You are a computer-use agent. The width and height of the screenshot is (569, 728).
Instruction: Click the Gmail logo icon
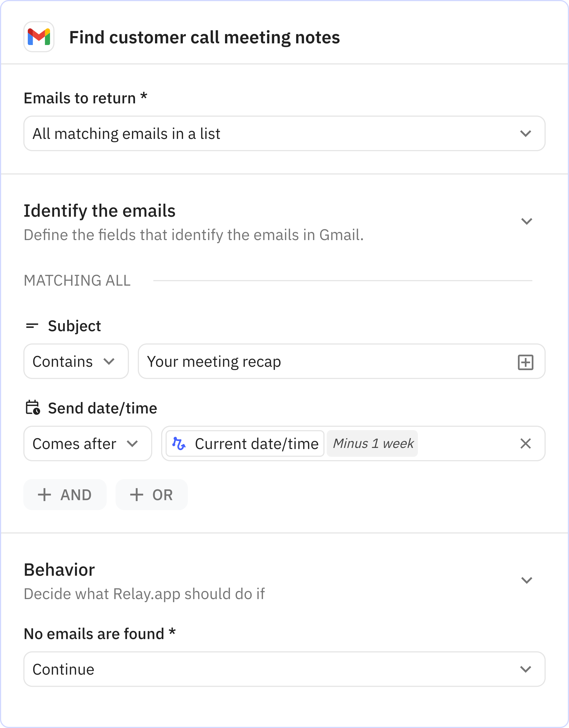(39, 37)
